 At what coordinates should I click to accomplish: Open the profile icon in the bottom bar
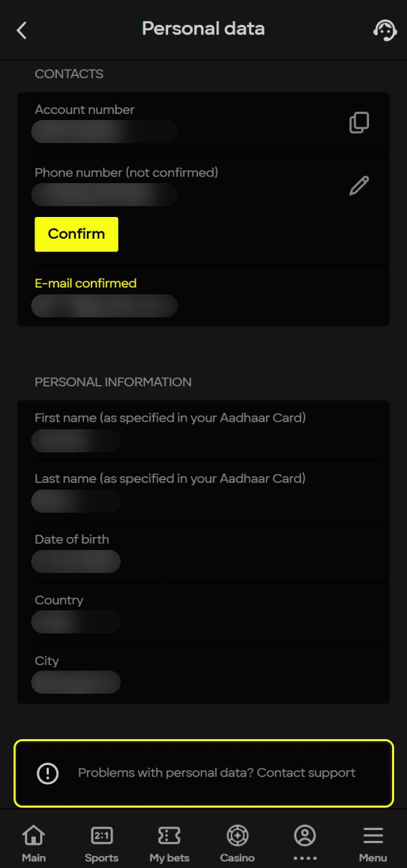tap(305, 835)
